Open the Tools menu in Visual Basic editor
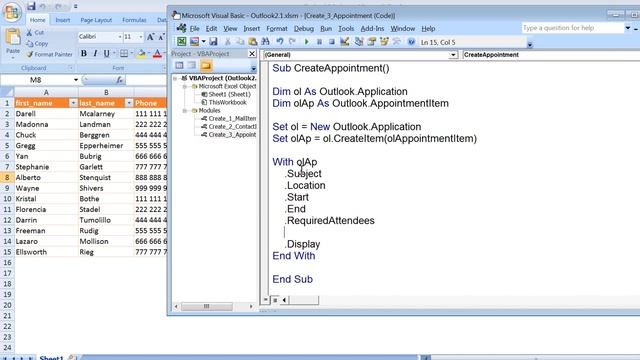 pyautogui.click(x=346, y=29)
